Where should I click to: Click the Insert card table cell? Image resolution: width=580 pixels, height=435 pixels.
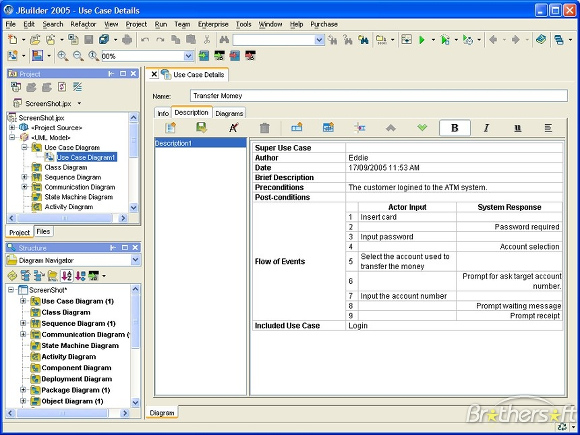[x=407, y=217]
